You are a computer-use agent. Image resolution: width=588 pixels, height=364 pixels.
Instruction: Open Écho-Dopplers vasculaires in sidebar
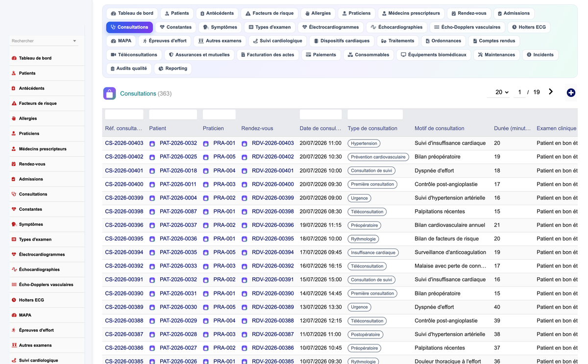[46, 285]
